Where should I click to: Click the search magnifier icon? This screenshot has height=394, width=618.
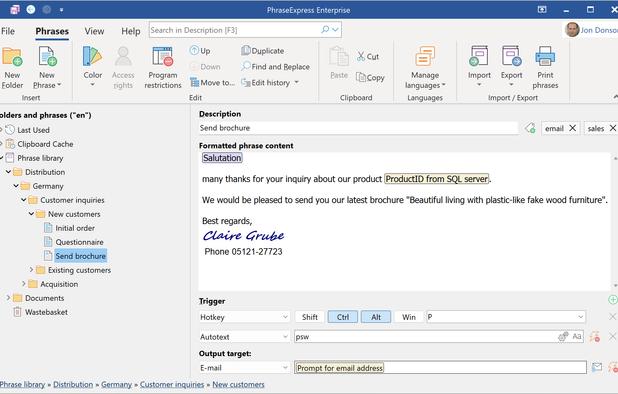pos(325,30)
